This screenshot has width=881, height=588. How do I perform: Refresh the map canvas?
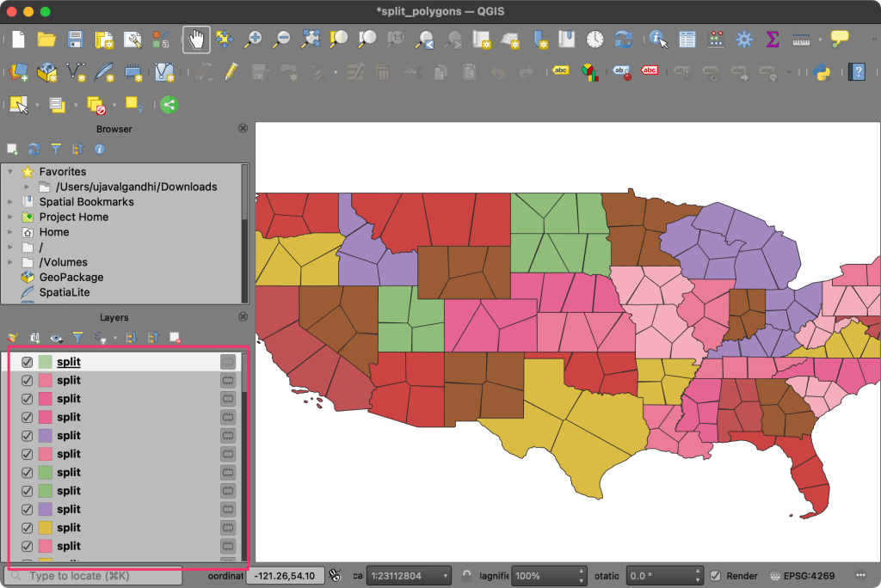(625, 39)
